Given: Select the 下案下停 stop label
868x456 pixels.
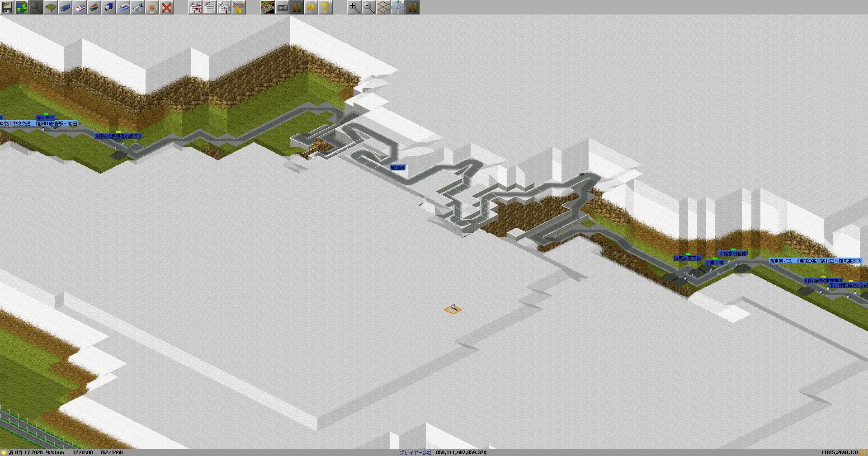Looking at the screenshot, I should [x=715, y=263].
